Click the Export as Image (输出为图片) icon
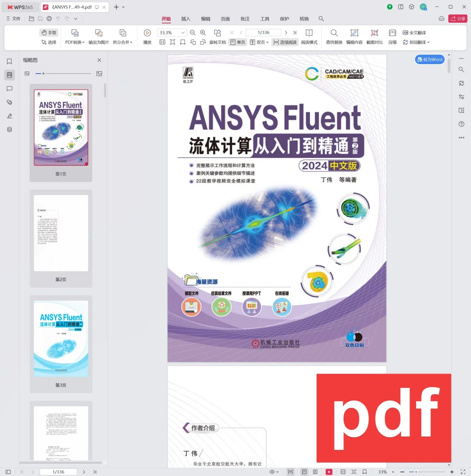The width and height of the screenshot is (471, 476). [x=99, y=33]
